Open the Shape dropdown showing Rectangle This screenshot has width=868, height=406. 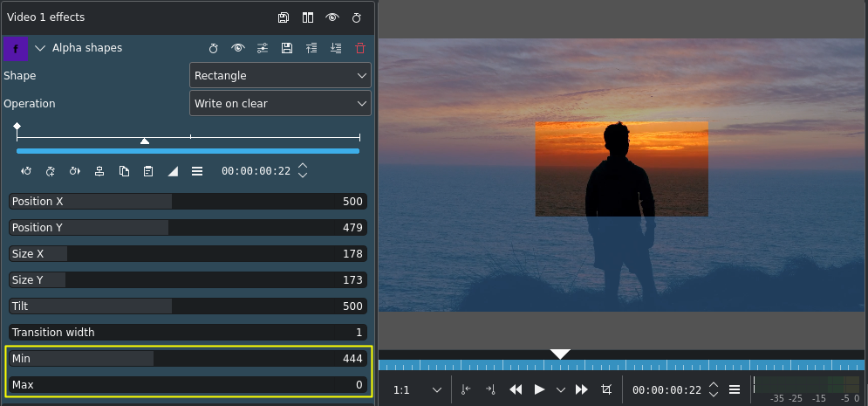pos(280,75)
